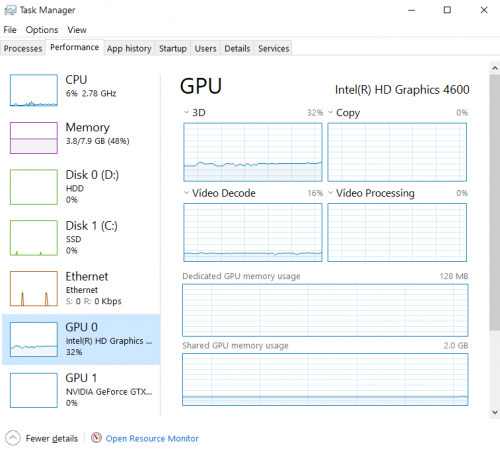
Task: Click the Dedicated GPU memory usage graph
Action: (x=325, y=310)
